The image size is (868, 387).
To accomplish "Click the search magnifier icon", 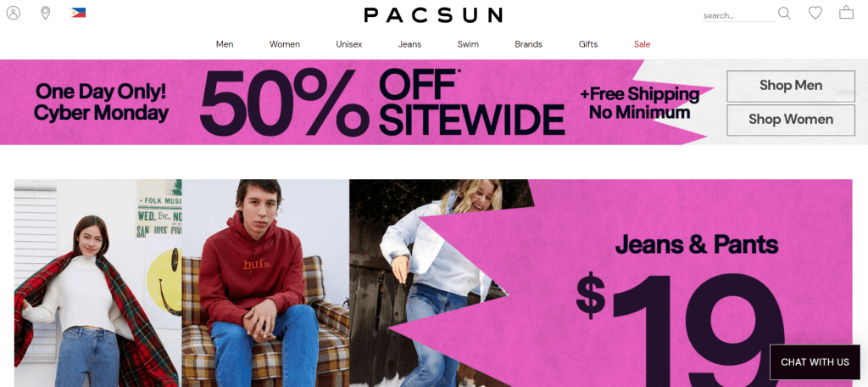I will (x=784, y=13).
